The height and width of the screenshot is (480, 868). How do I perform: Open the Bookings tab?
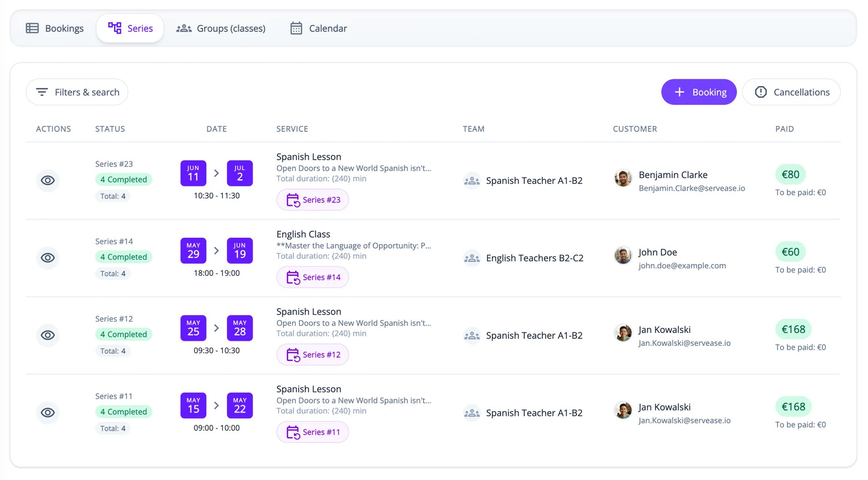pos(55,28)
